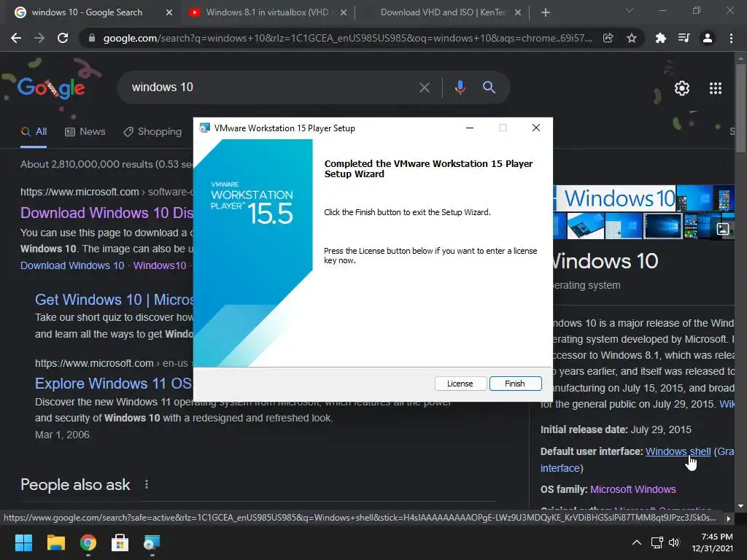The height and width of the screenshot is (560, 747).
Task: Open a new Chrome tab with plus
Action: point(546,12)
